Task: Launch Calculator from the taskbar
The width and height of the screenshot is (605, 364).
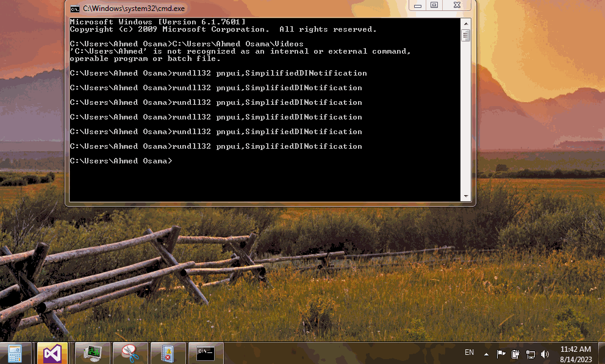Action: tap(14, 352)
